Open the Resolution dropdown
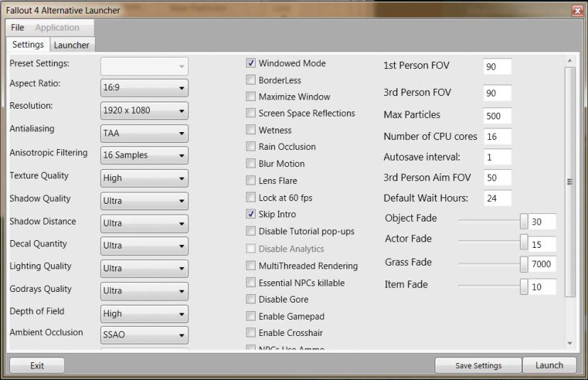 point(145,111)
